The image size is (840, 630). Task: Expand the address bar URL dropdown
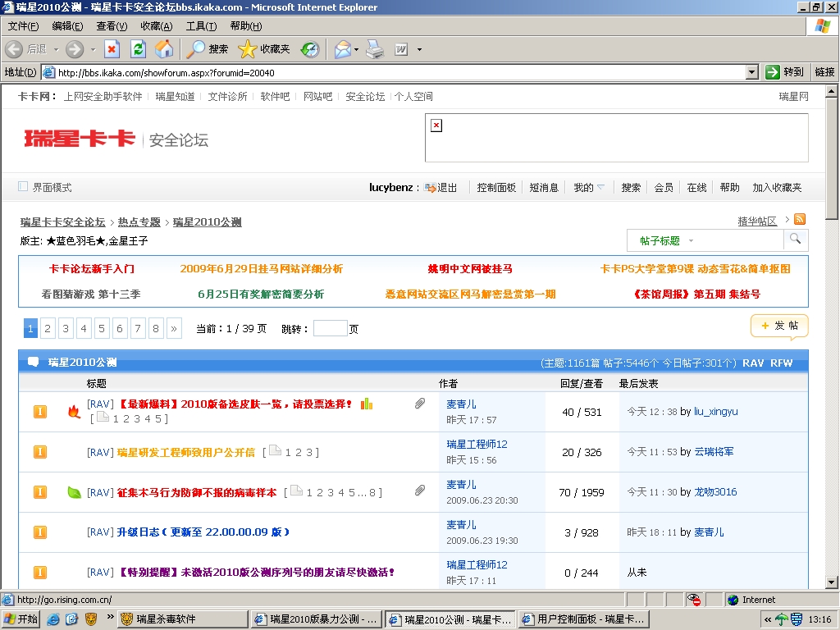coord(751,72)
